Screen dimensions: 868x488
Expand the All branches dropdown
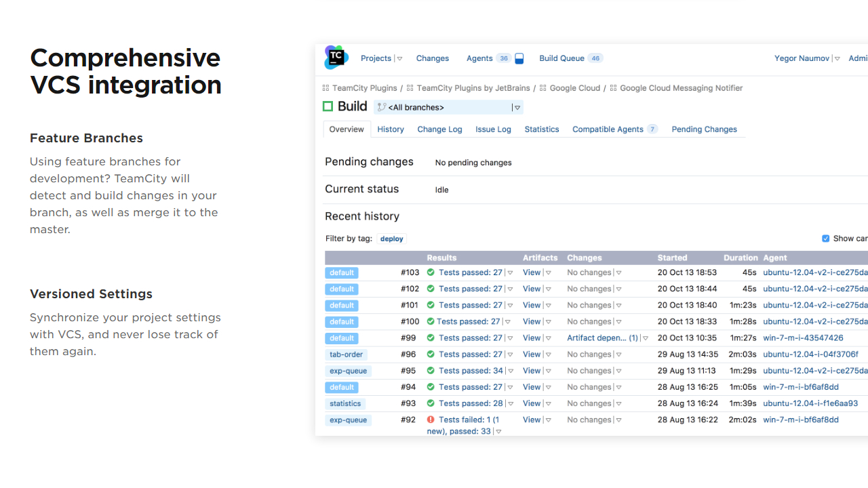tap(517, 108)
